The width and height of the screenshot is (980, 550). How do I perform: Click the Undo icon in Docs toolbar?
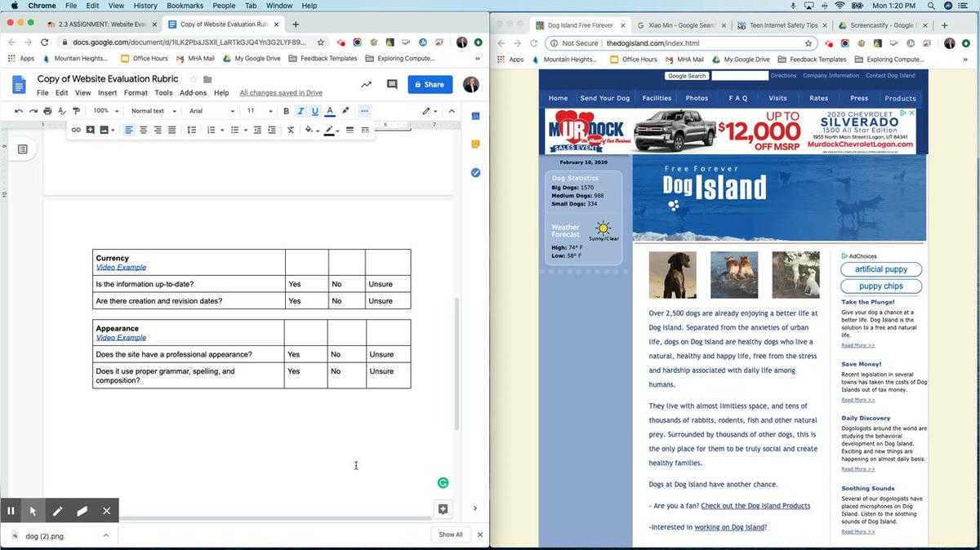click(x=20, y=111)
